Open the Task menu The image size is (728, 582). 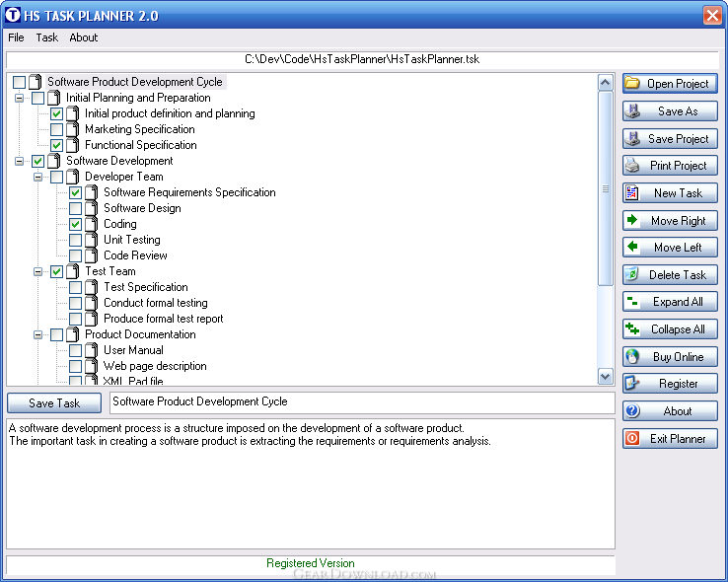pos(47,37)
